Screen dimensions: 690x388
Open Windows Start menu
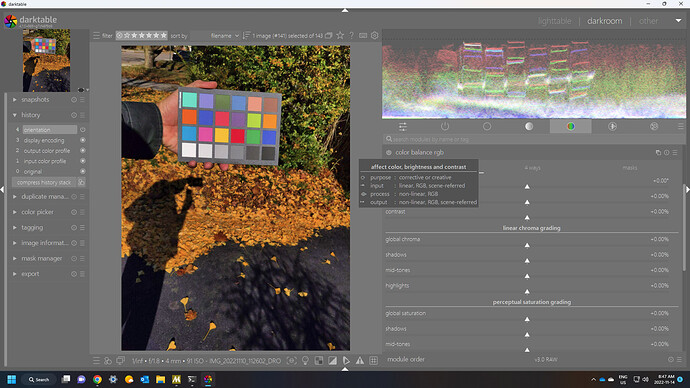(12, 379)
